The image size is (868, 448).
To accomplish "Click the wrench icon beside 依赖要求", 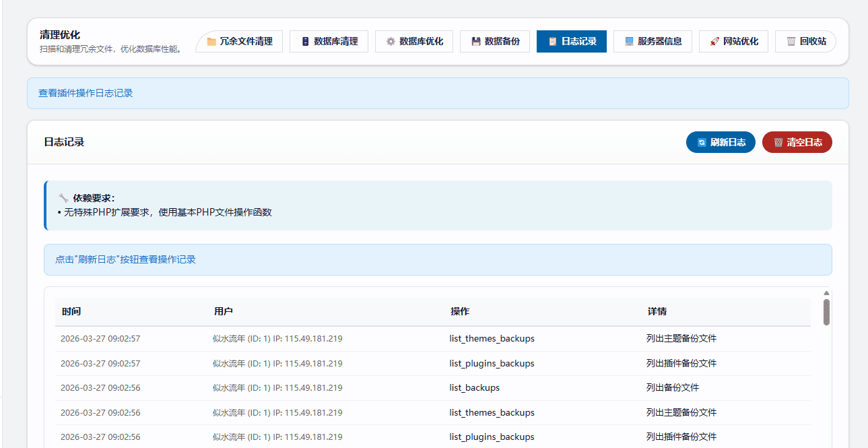I will 63,198.
